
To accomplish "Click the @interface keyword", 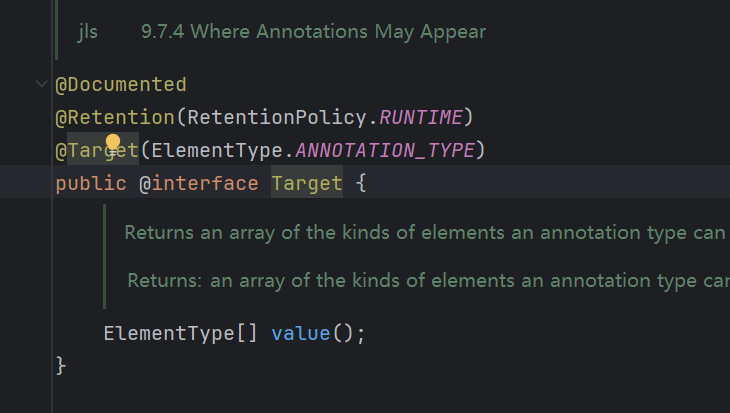I will point(199,183).
